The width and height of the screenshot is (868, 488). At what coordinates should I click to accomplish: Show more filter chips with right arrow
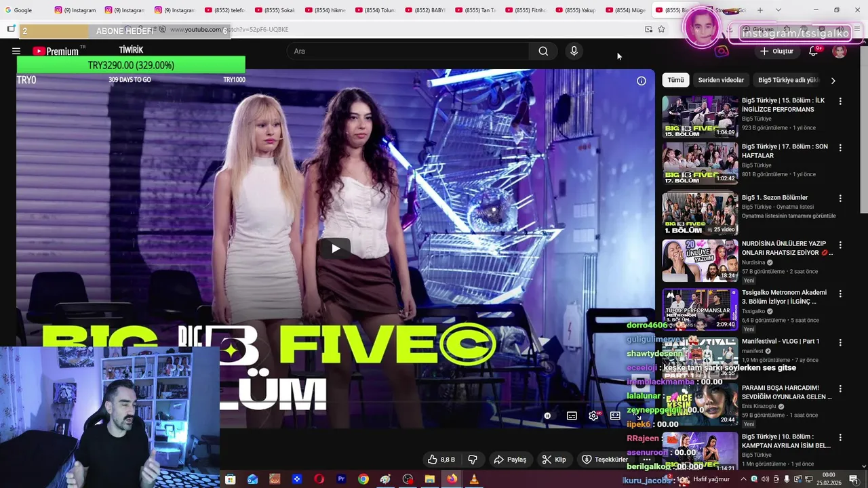click(833, 81)
